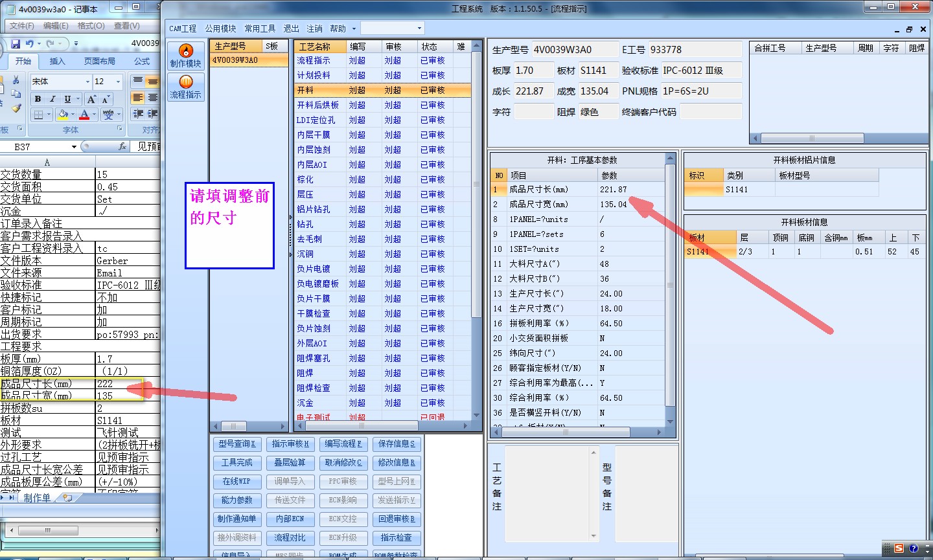
Task: Click the Excel copy icon
Action: (16, 95)
